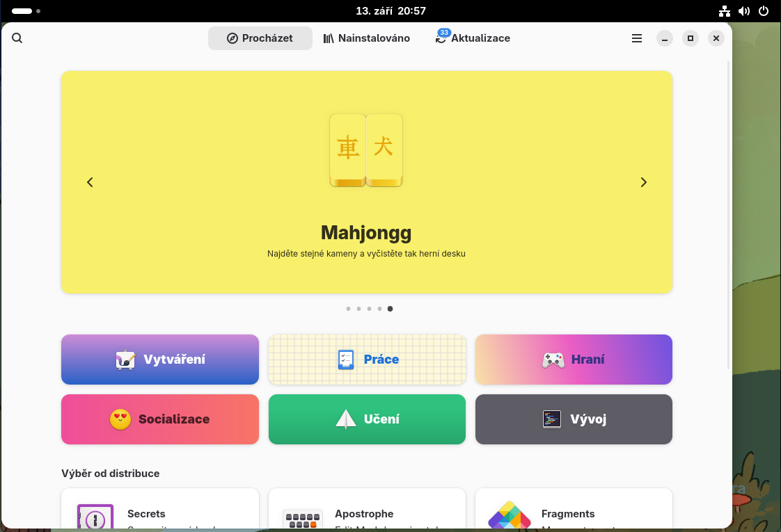Click the Mahjongg tiles icon
Image resolution: width=781 pixels, height=532 pixels.
366,150
